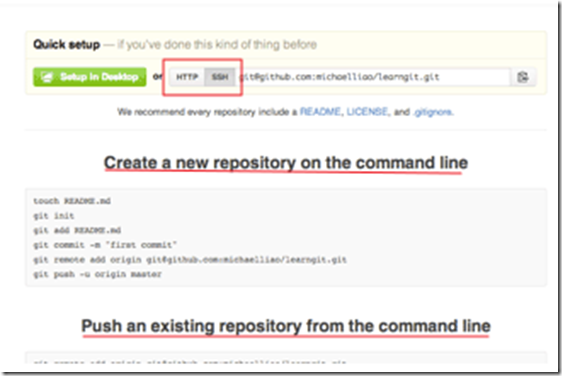
Task: Click the desktop icon inside Setup in Desktop
Action: [47, 77]
